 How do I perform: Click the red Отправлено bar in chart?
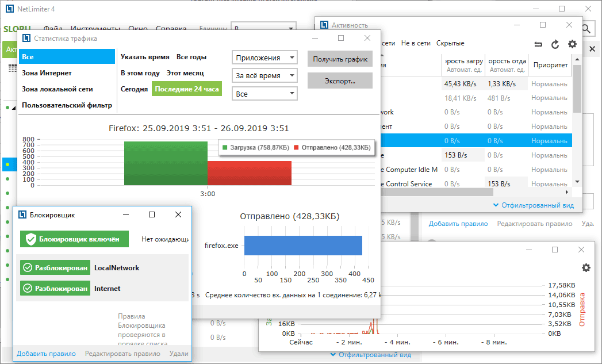click(x=250, y=173)
